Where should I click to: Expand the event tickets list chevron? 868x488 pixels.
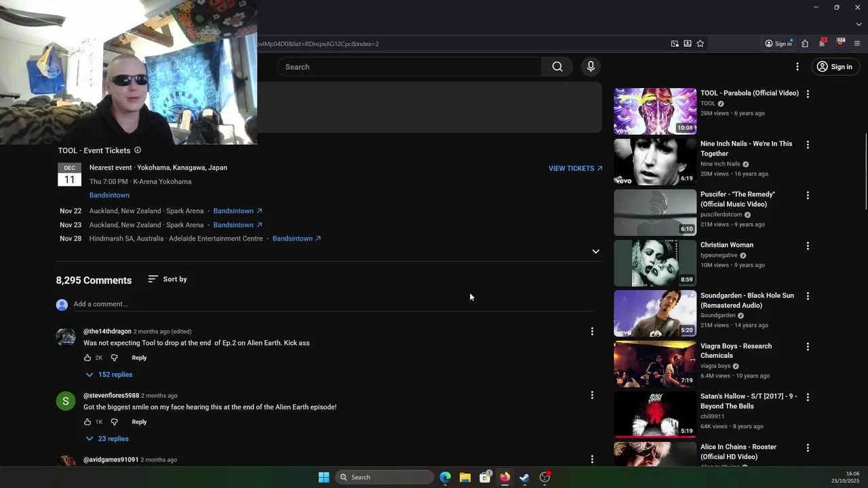tap(595, 251)
